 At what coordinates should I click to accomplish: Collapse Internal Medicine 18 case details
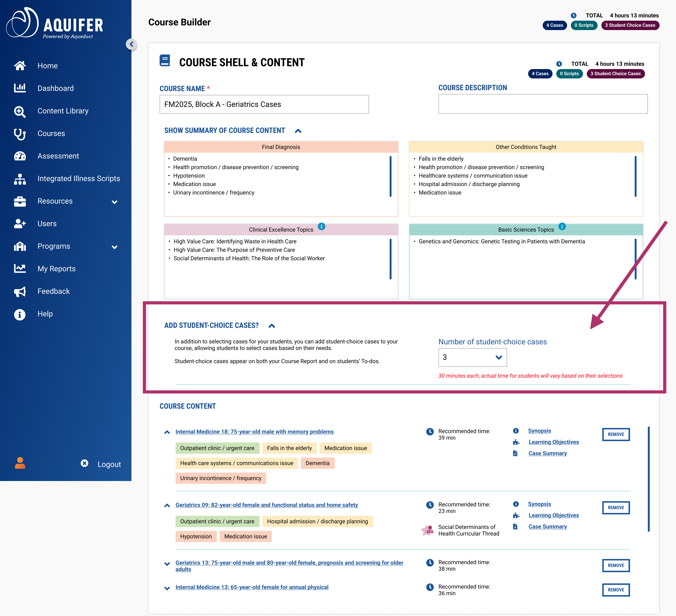tap(167, 432)
